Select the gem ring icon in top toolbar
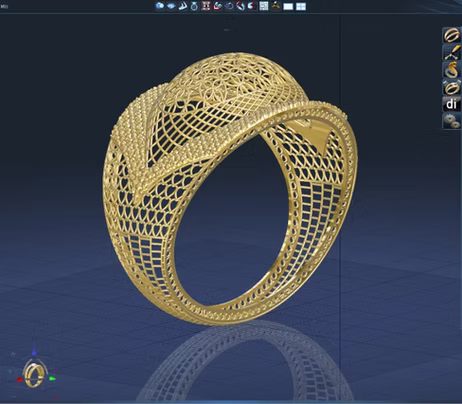The width and height of the screenshot is (462, 404). point(194,6)
